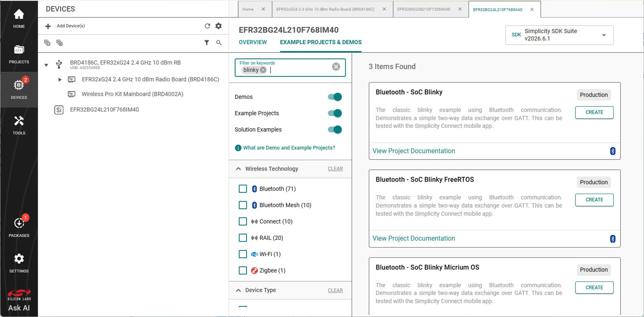Check the Wi-Fi (1) filter
The width and height of the screenshot is (644, 317).
click(x=243, y=254)
